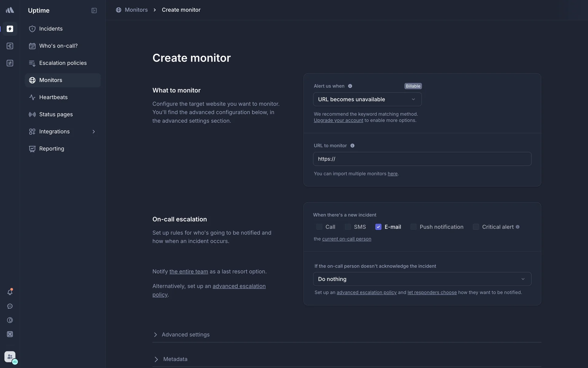The height and width of the screenshot is (368, 588).
Task: Expand the Advanced settings section
Action: 186,335
